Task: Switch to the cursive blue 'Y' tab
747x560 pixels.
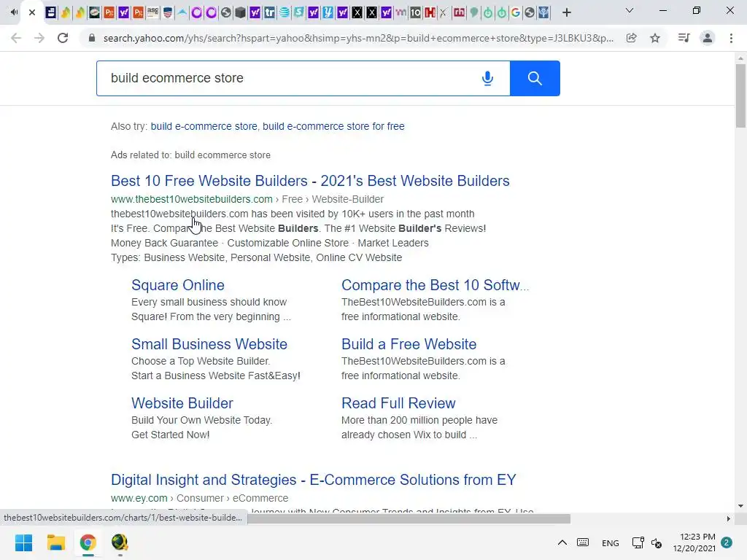Action: (328, 12)
